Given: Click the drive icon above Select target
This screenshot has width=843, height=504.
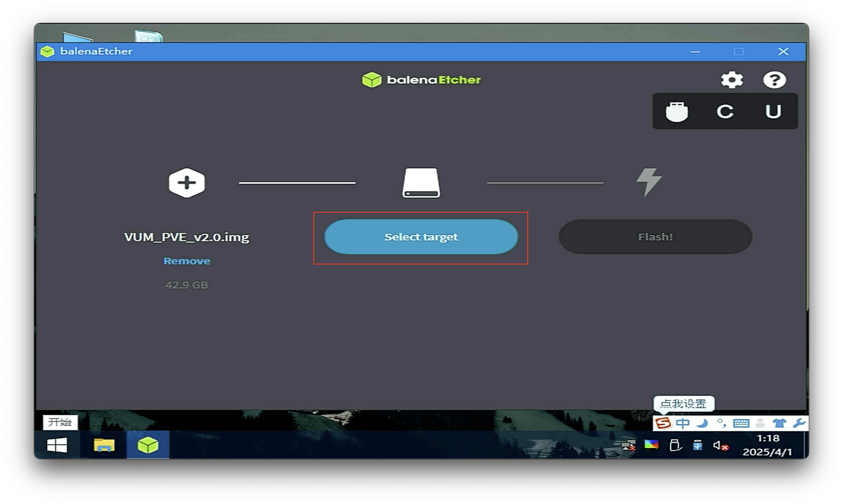Looking at the screenshot, I should point(421,183).
